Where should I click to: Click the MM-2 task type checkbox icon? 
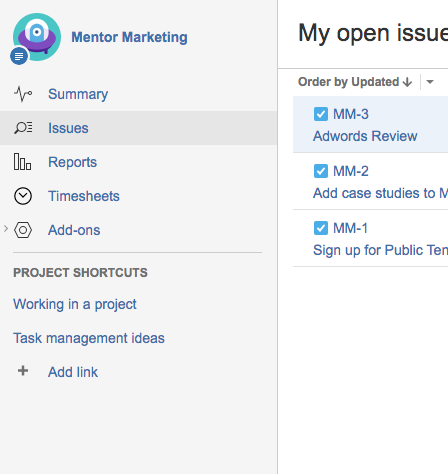coord(321,171)
